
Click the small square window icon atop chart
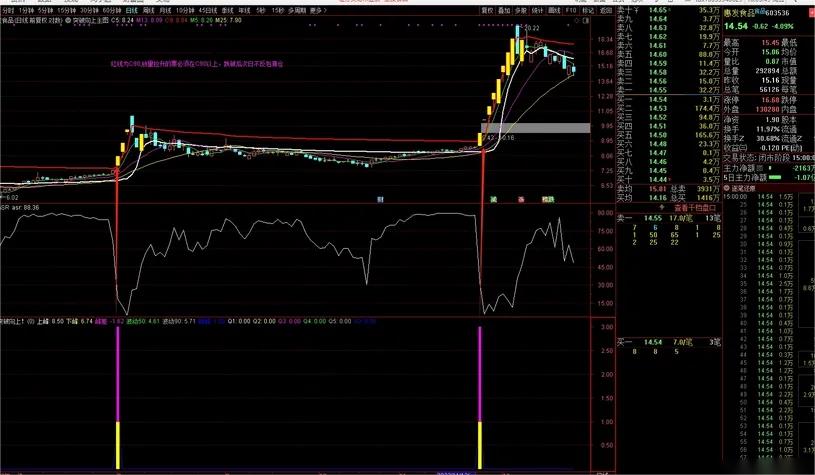(586, 20)
